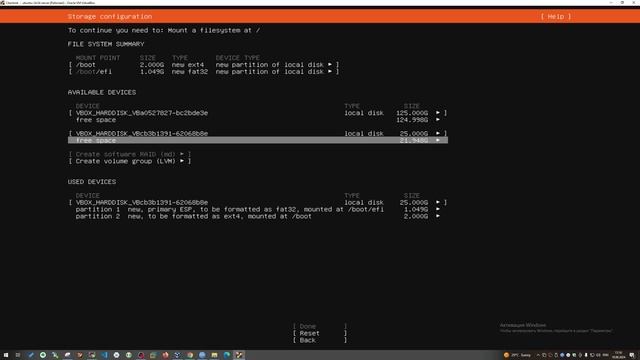Open the Help menu in the header
This screenshot has height=360, width=640.
(556, 16)
